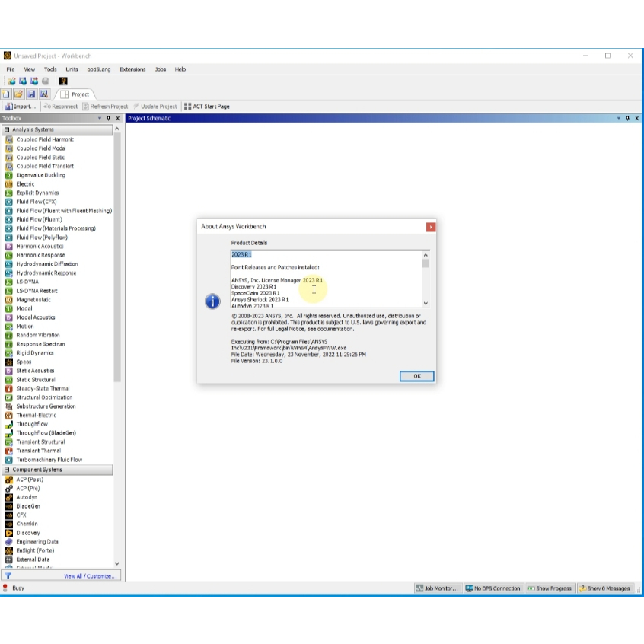Open the Job Monitor button
The height and width of the screenshot is (644, 644).
pos(437,588)
